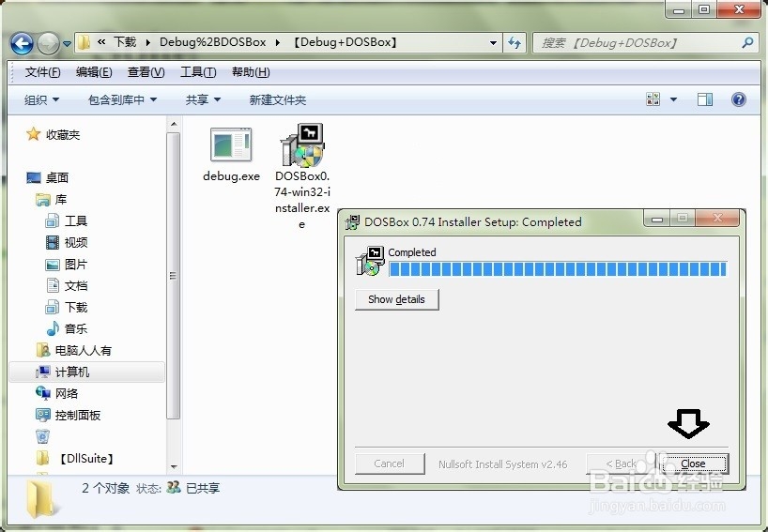Open the 下载 library in sidebar
This screenshot has width=768, height=532.
point(75,308)
